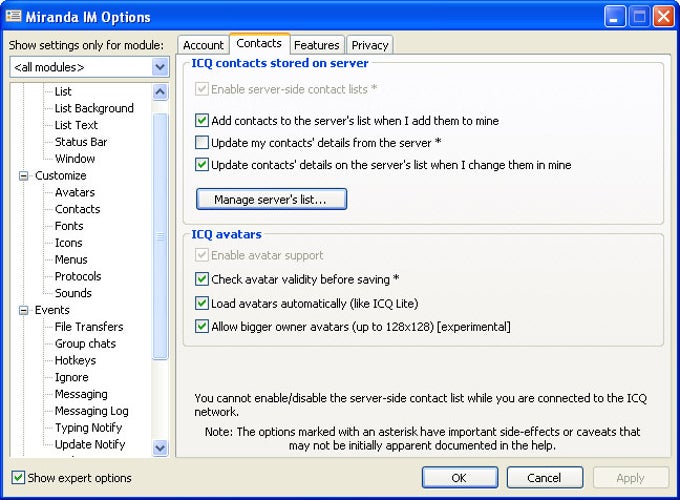The image size is (680, 500).
Task: Open Sounds settings
Action: pos(73,293)
